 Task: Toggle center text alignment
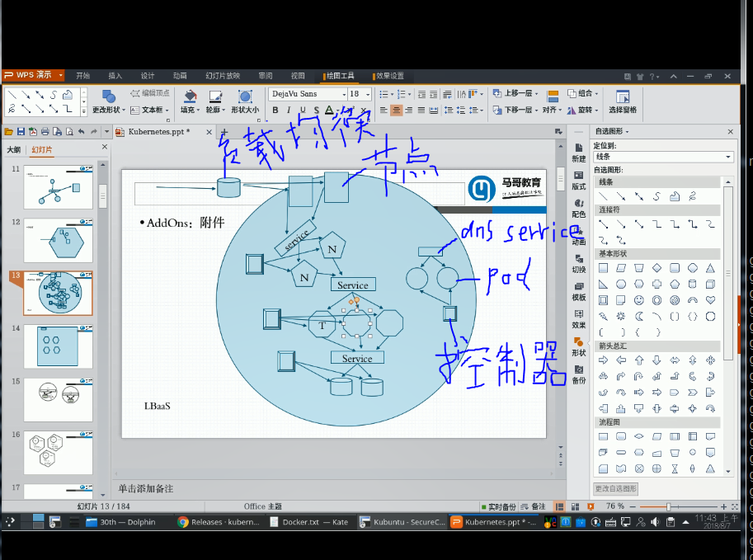[x=396, y=110]
